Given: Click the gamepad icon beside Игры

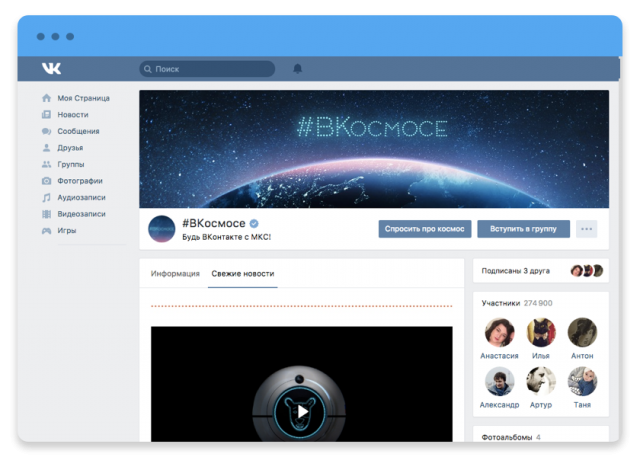Looking at the screenshot, I should coord(47,231).
